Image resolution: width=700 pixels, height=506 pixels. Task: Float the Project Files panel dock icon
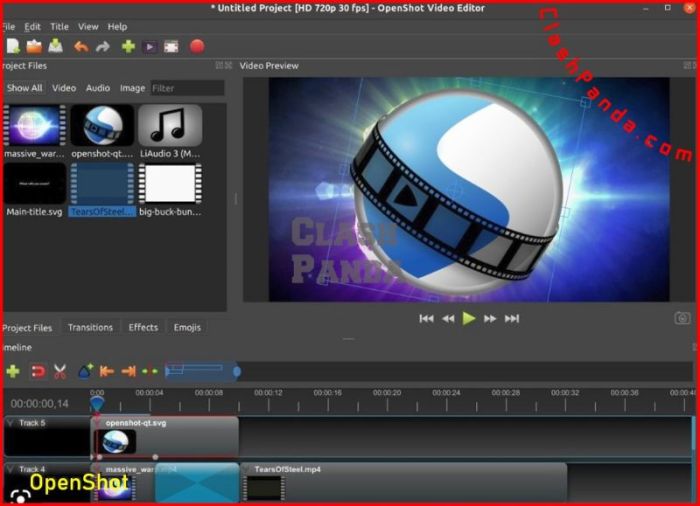coord(219,66)
